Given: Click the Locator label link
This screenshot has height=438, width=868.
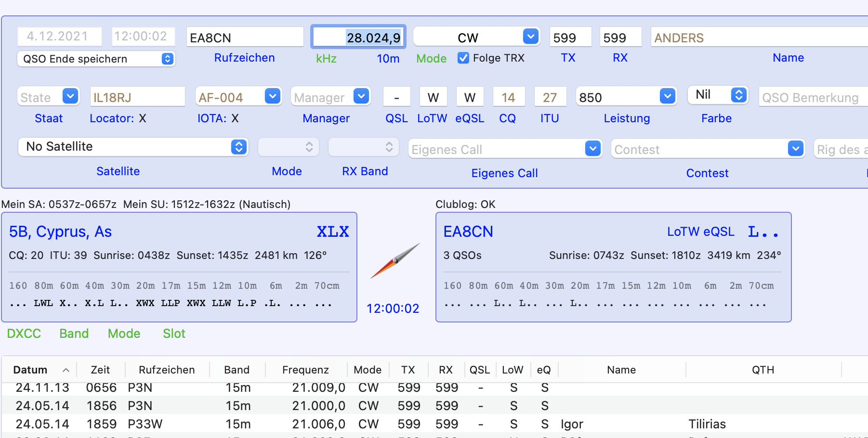Looking at the screenshot, I should click(x=112, y=118).
